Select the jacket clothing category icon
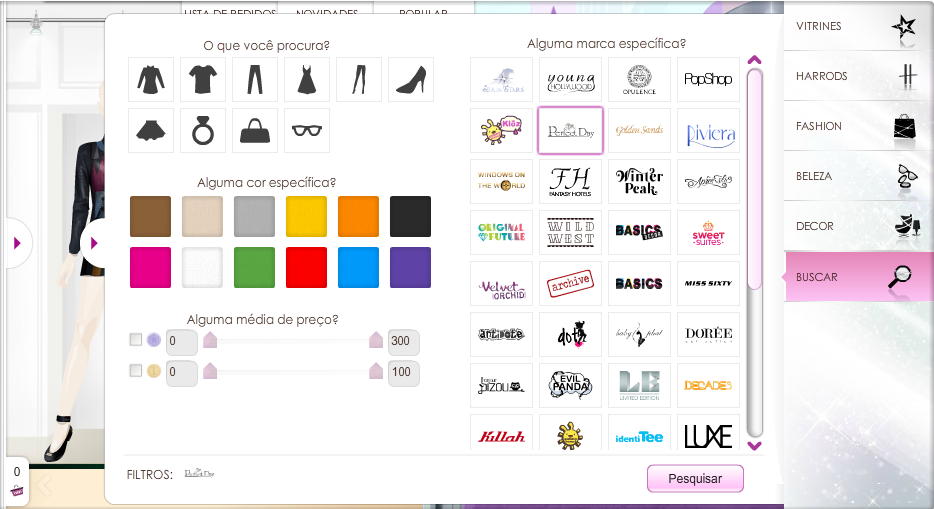This screenshot has width=934, height=509. (x=151, y=80)
